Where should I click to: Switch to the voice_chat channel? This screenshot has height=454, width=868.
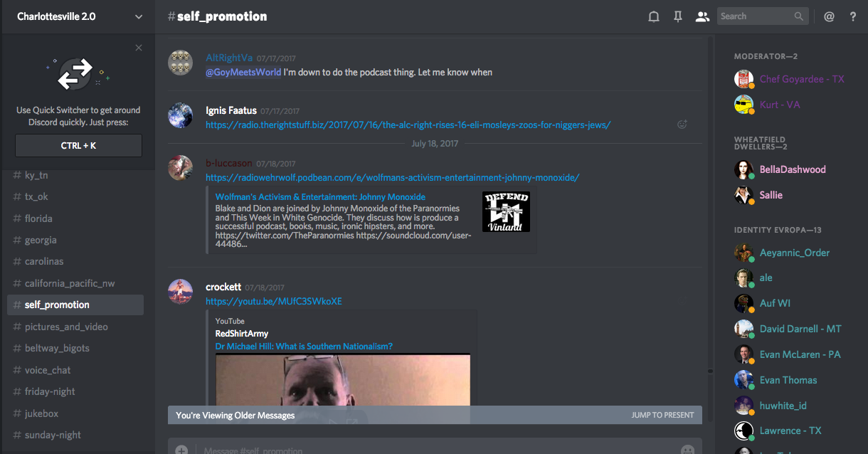point(48,370)
